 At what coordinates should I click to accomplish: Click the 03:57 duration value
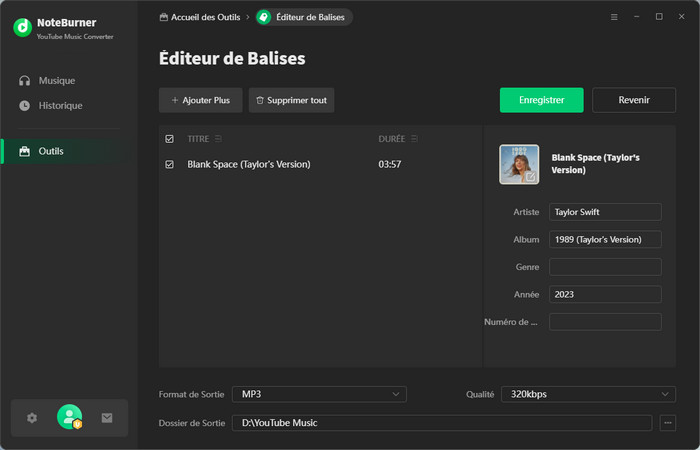click(x=390, y=164)
